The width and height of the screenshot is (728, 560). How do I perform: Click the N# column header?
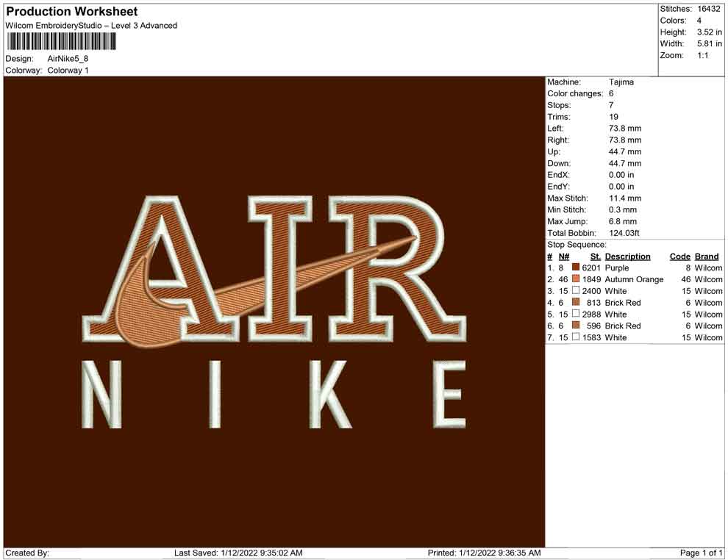[x=563, y=256]
